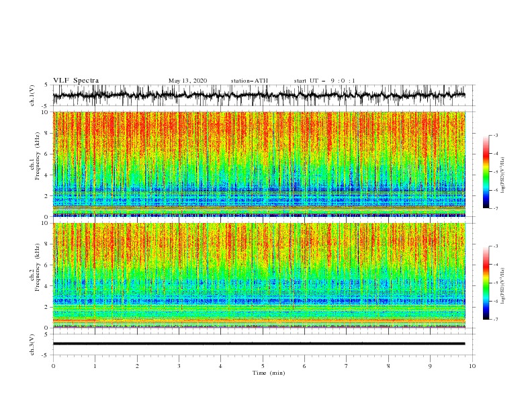This screenshot has height=411, width=532.
Task: Click the "station=ATH" header text
Action: coord(249,81)
